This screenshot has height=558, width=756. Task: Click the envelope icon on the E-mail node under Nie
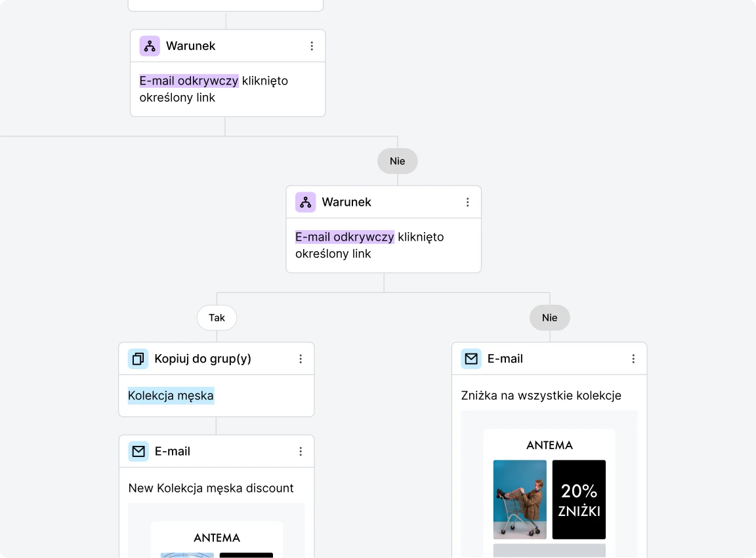[x=471, y=359]
